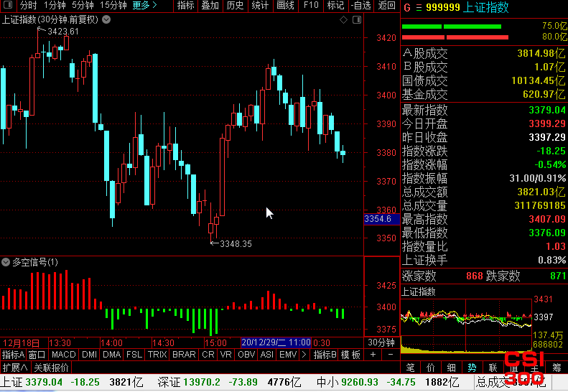
Task: Click the 中小 9260.93 status bar entry
Action: pyautogui.click(x=388, y=382)
